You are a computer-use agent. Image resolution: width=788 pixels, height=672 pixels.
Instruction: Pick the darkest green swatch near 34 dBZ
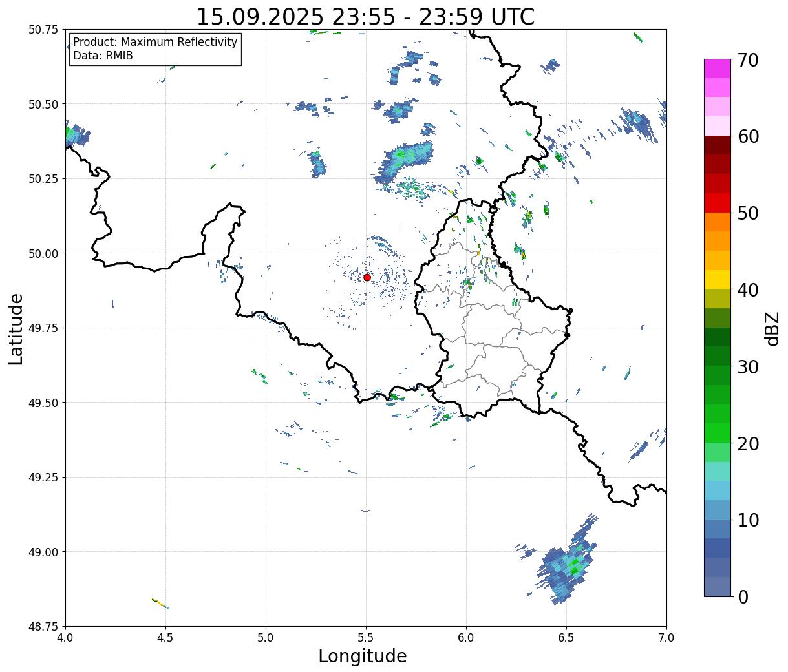718,337
